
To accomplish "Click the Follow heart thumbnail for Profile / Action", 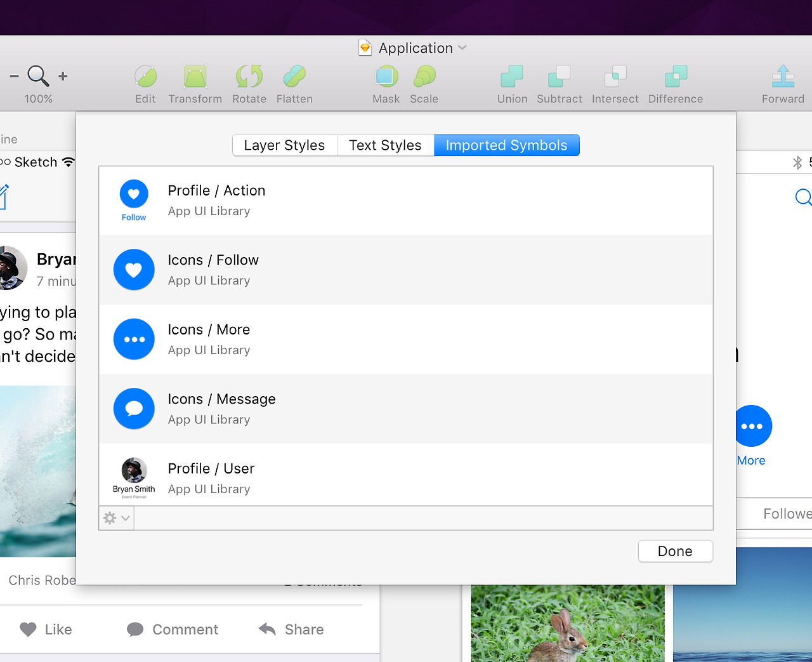I will (x=134, y=201).
